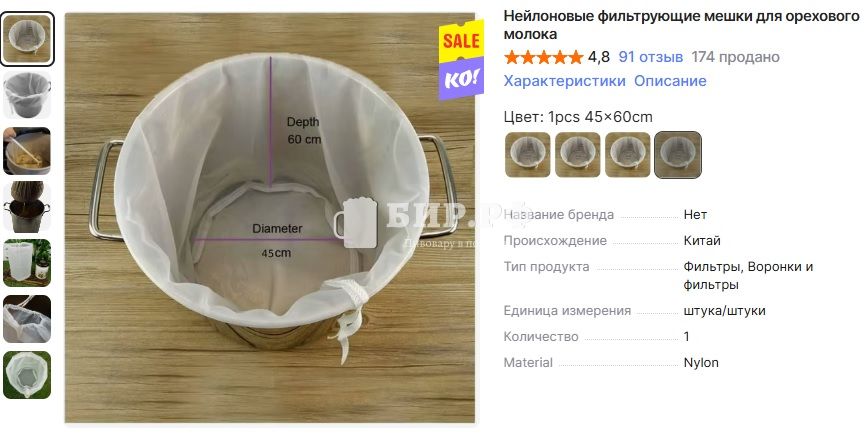Select the seventh thumbnail of bag top view
The width and height of the screenshot is (866, 446).
[27, 375]
